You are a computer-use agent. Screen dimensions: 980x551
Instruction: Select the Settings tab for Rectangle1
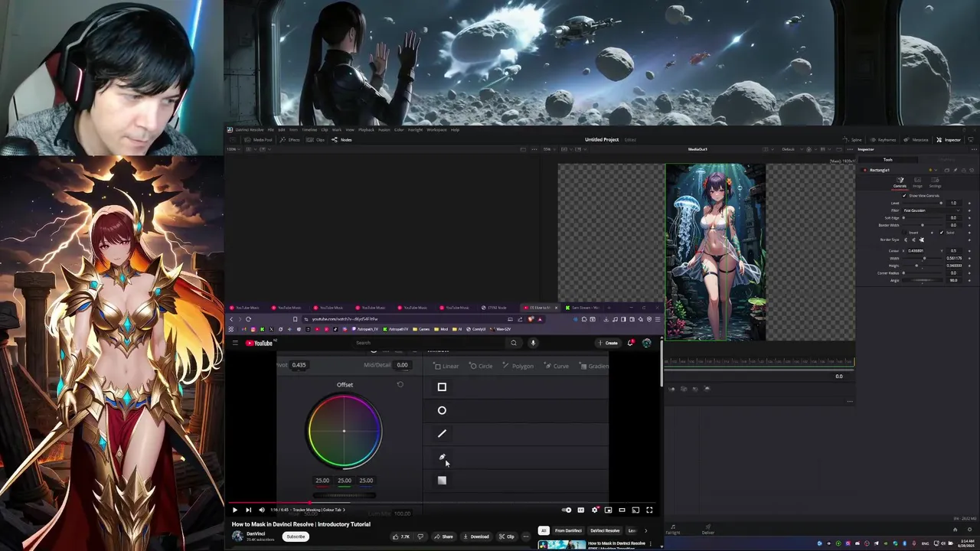935,182
